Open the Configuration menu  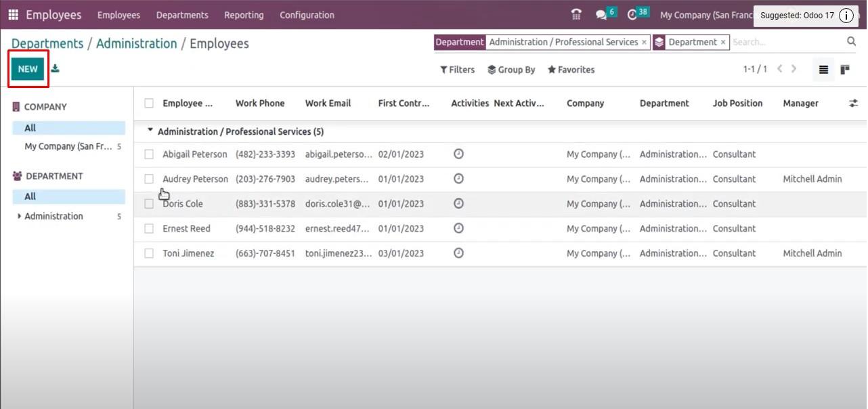(307, 15)
